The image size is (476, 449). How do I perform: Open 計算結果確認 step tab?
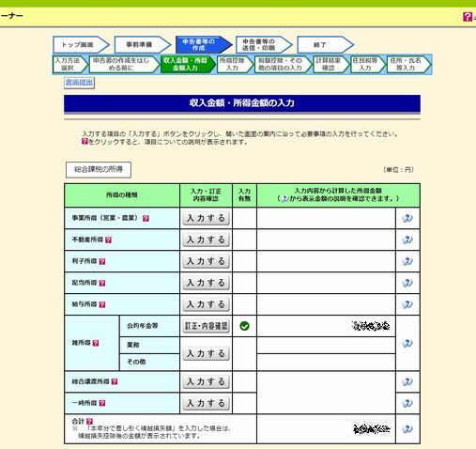pyautogui.click(x=330, y=64)
